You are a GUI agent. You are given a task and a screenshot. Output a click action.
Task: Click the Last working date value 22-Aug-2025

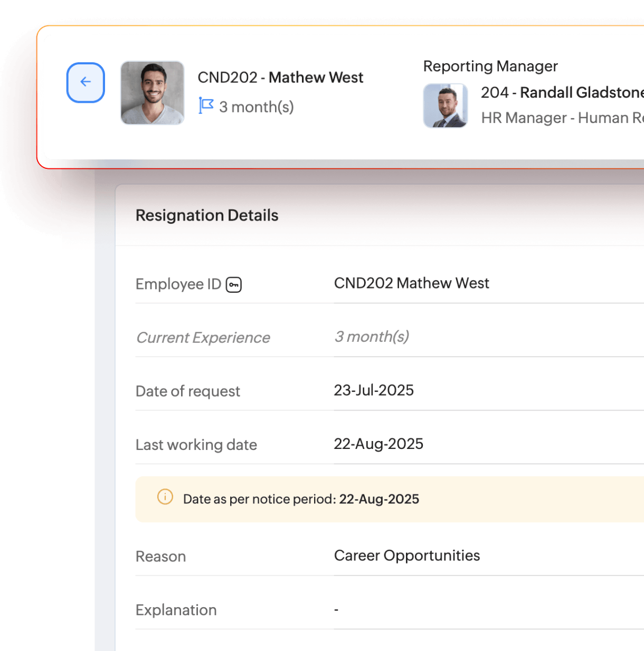[x=378, y=444]
